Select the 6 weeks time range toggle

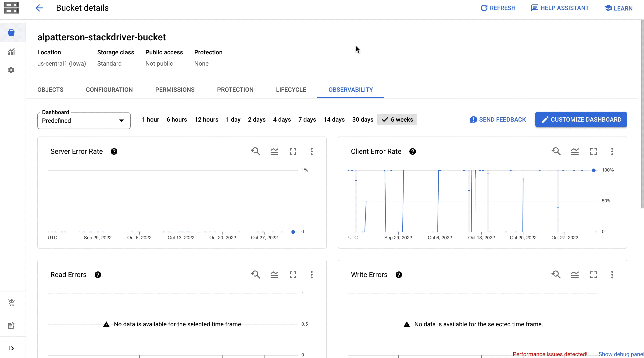click(x=396, y=119)
